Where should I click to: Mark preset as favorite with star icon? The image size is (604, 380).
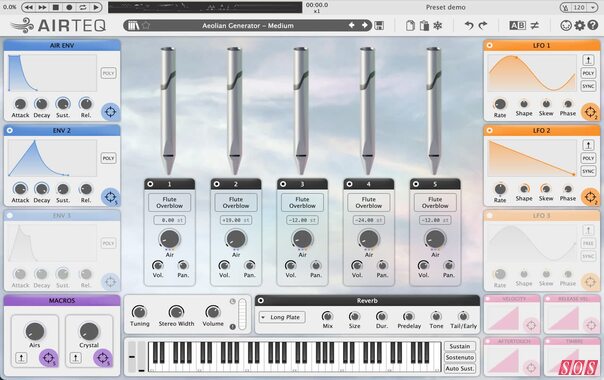click(146, 25)
